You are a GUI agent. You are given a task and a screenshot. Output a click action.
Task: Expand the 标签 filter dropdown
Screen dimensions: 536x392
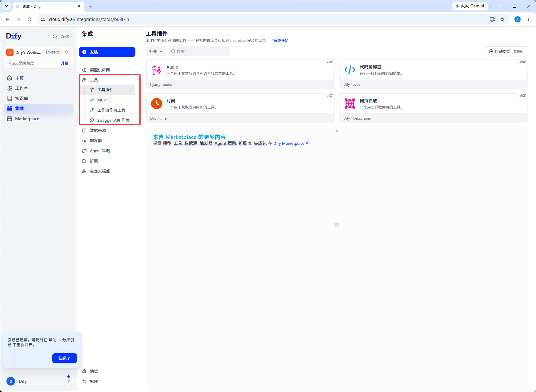pyautogui.click(x=156, y=51)
